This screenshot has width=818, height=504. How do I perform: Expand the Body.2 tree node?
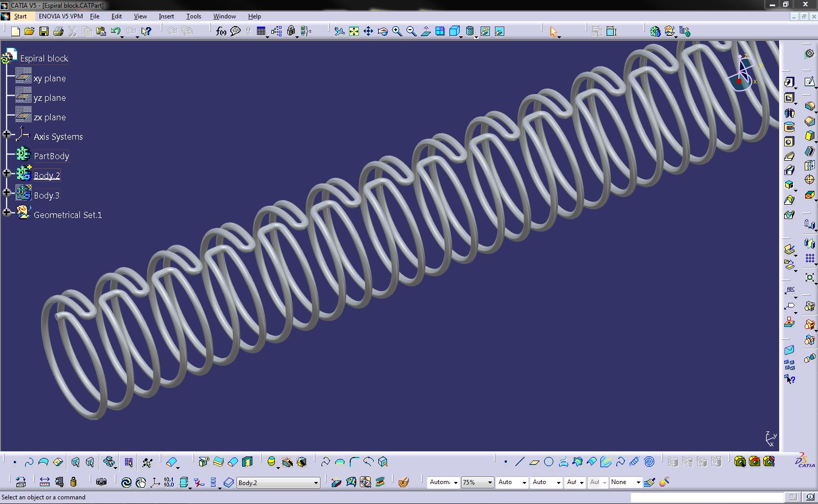coord(7,173)
